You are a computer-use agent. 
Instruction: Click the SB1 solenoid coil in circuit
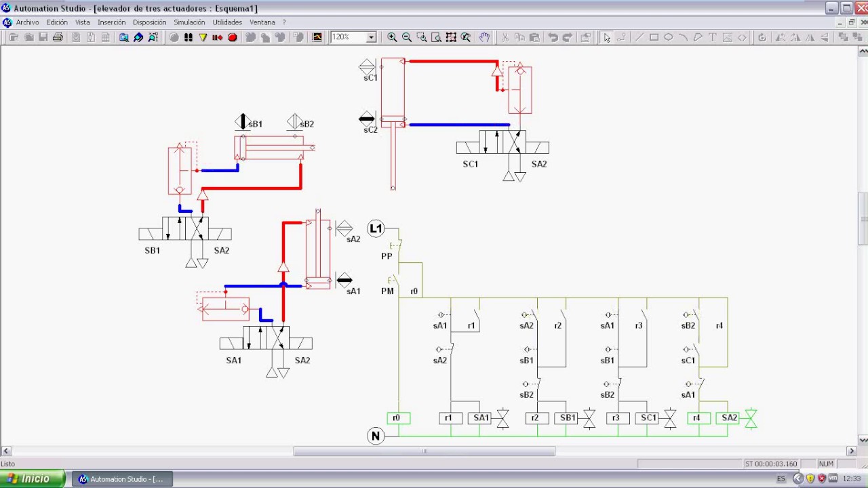pyautogui.click(x=567, y=418)
